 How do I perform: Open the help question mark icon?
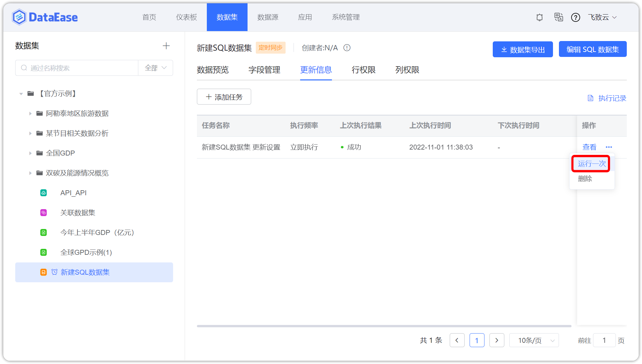coord(575,17)
